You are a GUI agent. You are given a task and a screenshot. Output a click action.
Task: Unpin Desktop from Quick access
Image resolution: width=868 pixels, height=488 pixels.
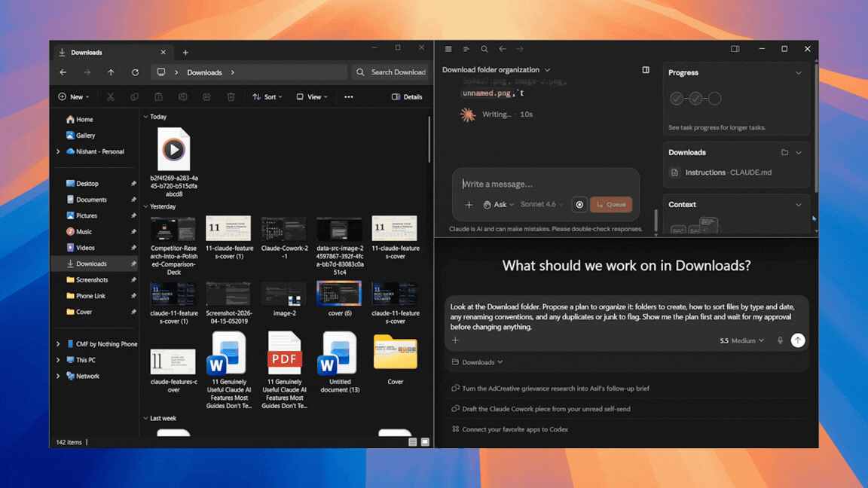click(133, 184)
